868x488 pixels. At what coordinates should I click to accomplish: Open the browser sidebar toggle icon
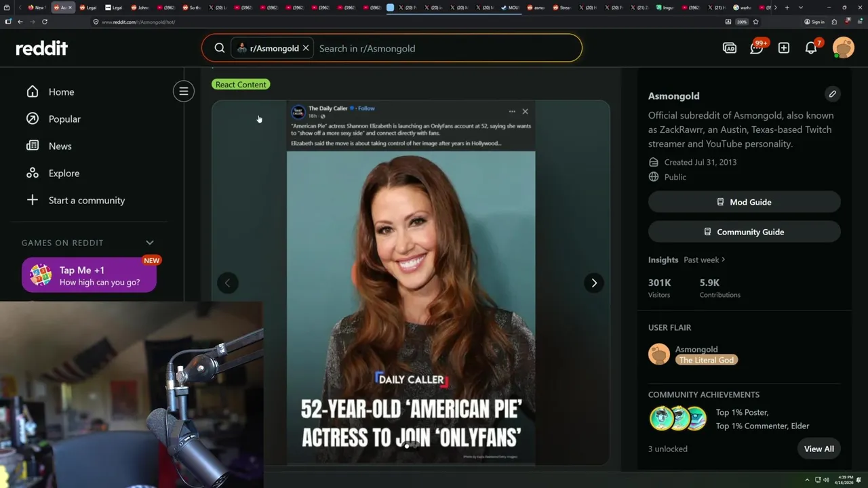[x=8, y=22]
